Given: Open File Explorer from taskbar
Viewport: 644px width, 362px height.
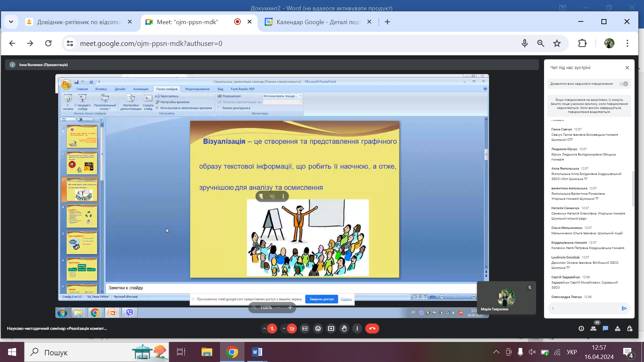Looking at the screenshot, I should pos(207,352).
